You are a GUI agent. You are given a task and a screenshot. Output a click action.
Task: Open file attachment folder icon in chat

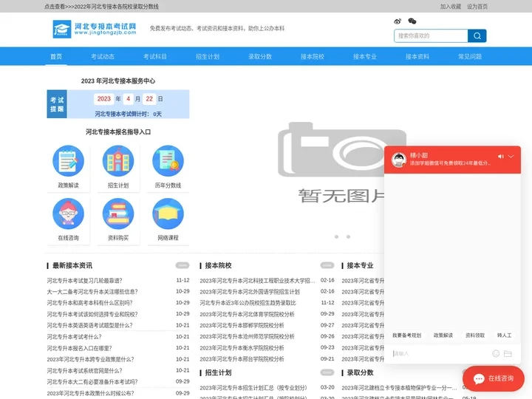[508, 353]
